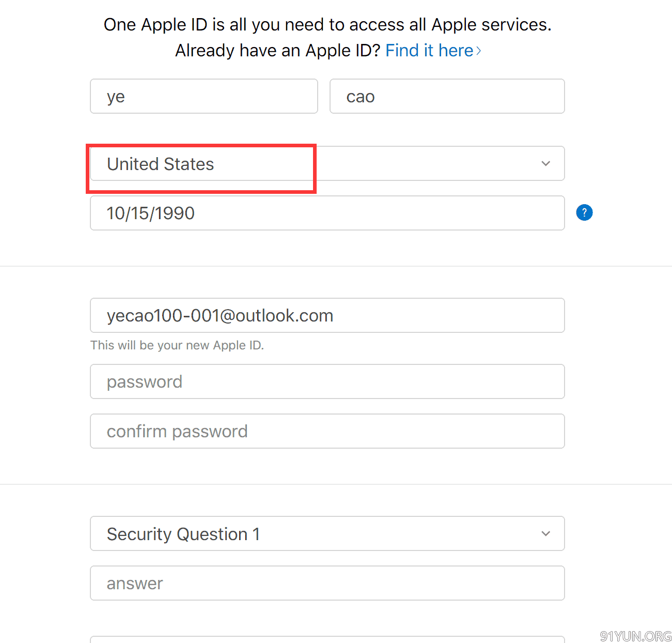Select the security question answer field
Viewport: 672px width, 643px height.
[327, 583]
